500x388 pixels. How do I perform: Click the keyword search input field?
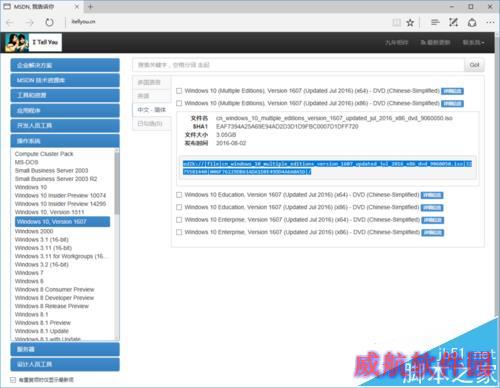[298, 65]
